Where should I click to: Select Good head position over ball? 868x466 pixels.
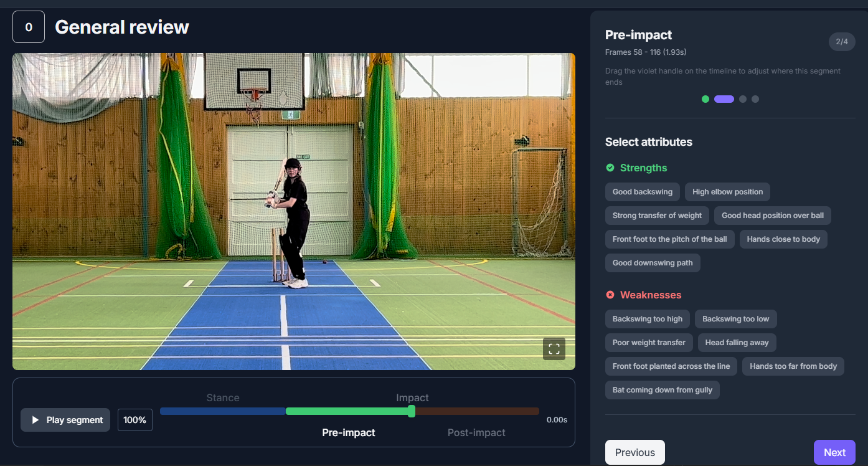tap(772, 216)
